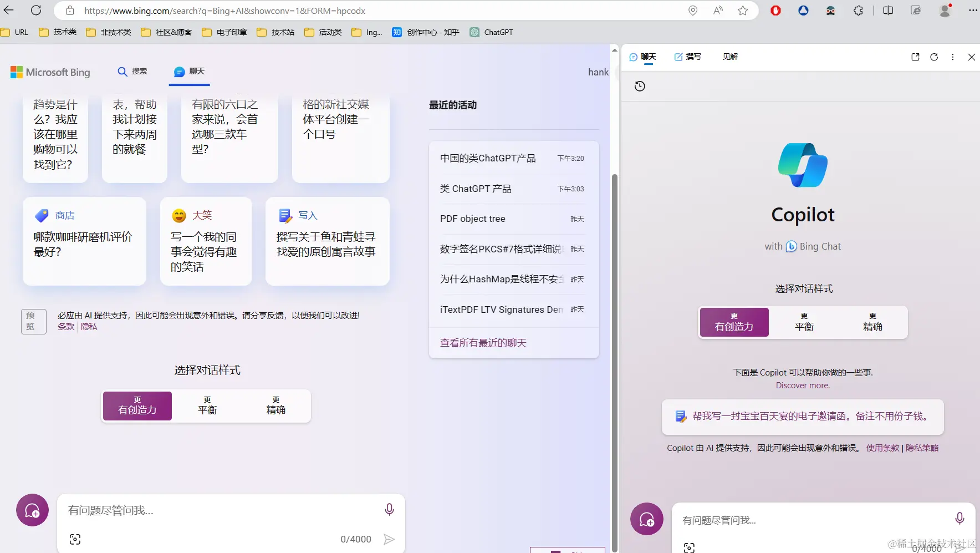Screen dimensions: 980x553
Task: Select the 聊天 tab in Copilot sidebar
Action: tap(643, 57)
